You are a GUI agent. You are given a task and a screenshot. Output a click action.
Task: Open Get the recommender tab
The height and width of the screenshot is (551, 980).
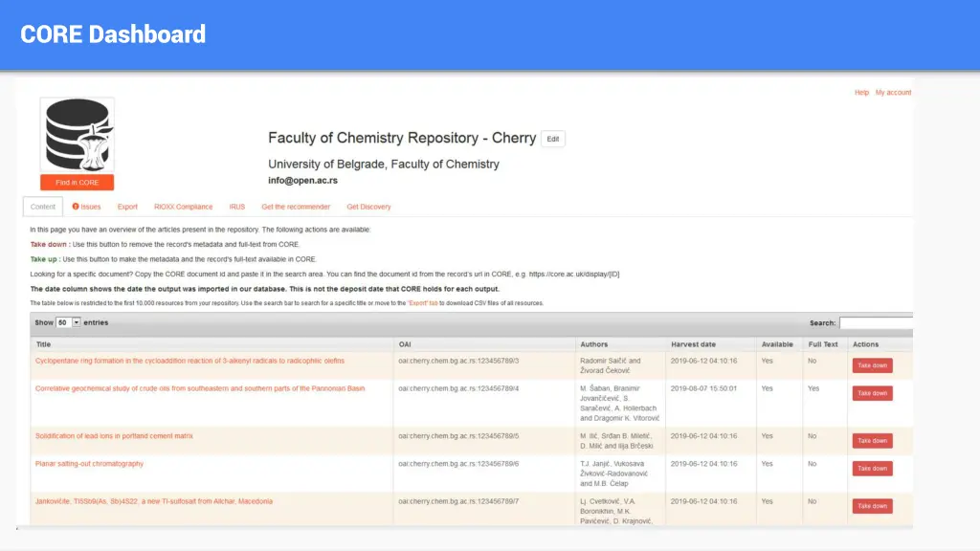pyautogui.click(x=296, y=207)
